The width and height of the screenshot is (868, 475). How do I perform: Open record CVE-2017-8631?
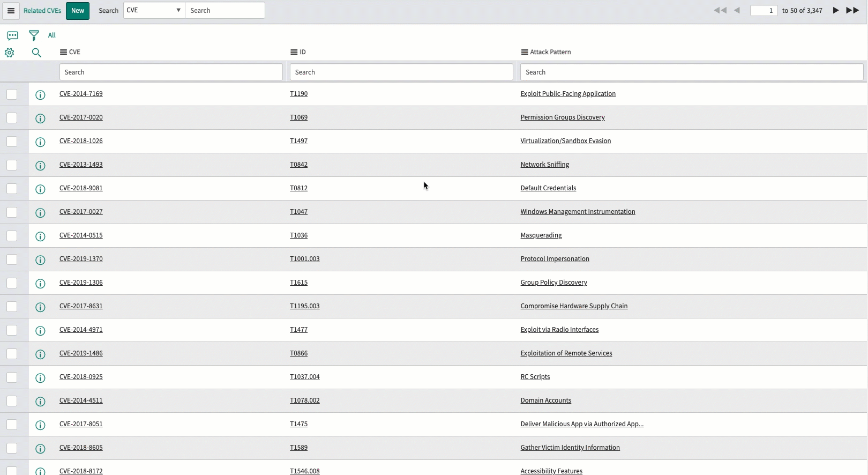(x=81, y=306)
